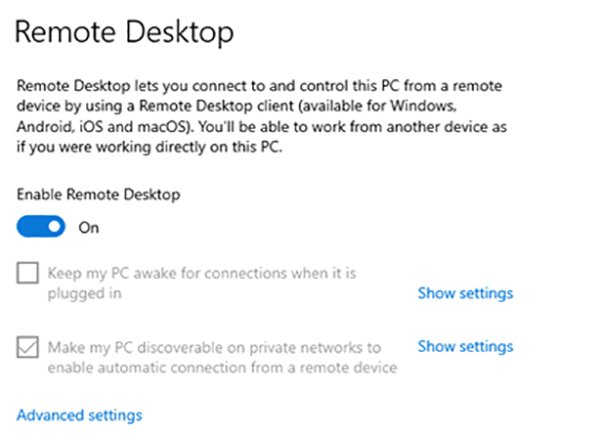Screen dimensions: 600x437
Task: Click 'enable automatic connection from a remote device' line
Action: (222, 368)
